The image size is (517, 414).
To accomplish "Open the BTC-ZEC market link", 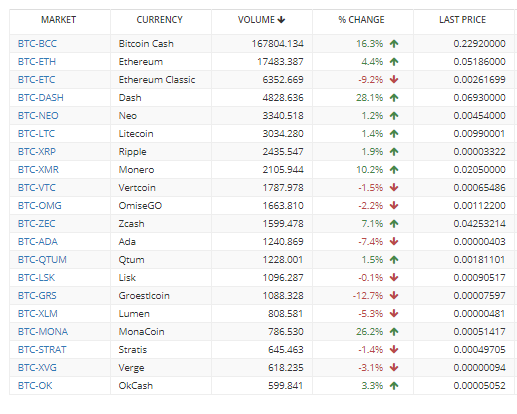I will [x=36, y=224].
